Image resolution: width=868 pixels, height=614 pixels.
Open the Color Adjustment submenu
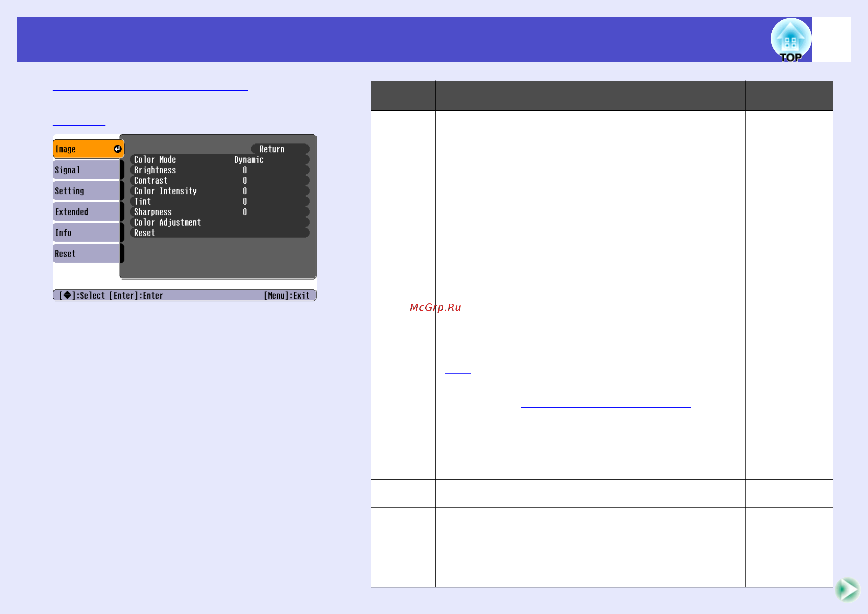pos(220,222)
